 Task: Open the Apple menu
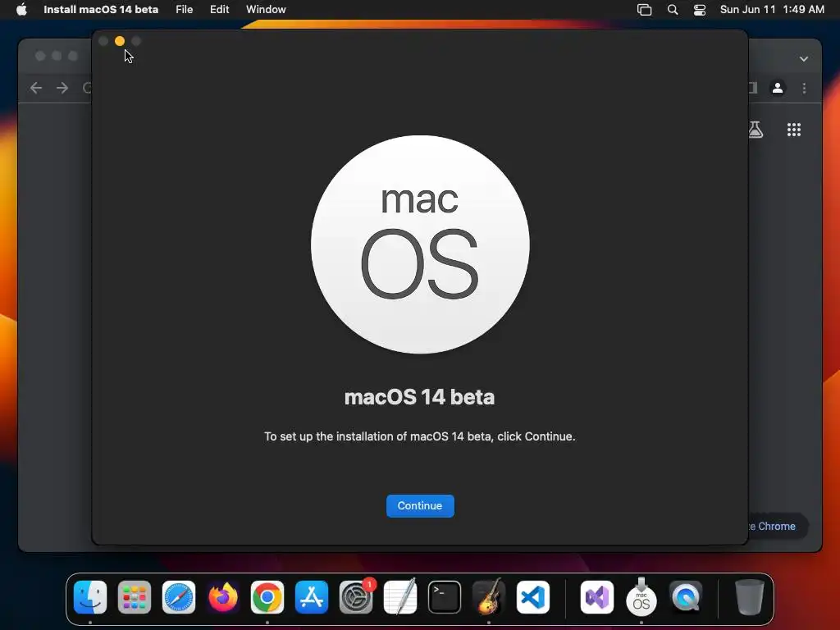tap(21, 9)
